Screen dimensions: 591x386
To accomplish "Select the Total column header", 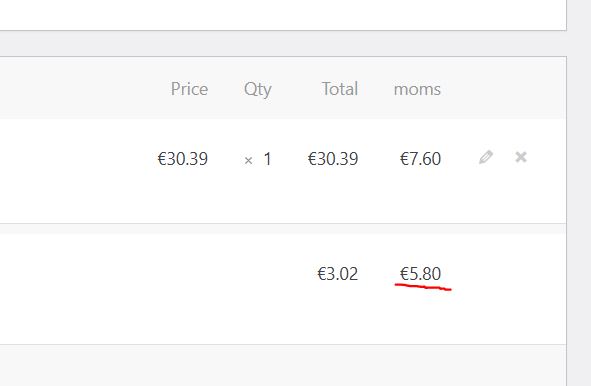I will click(x=340, y=89).
